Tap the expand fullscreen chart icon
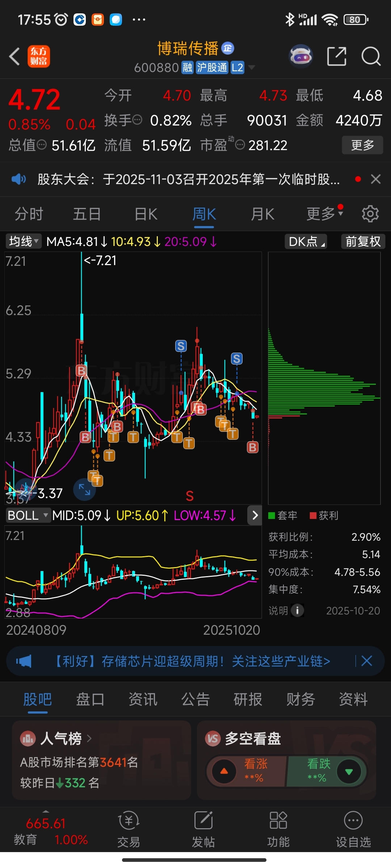 pyautogui.click(x=84, y=489)
